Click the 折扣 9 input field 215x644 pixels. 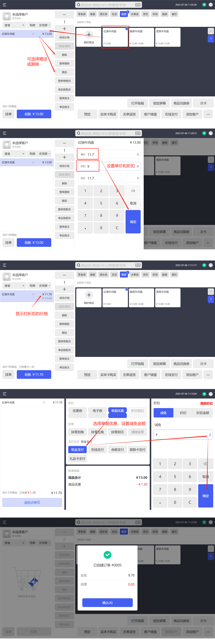109,166
